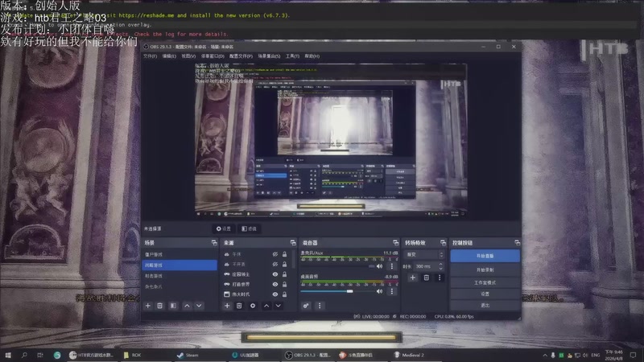The height and width of the screenshot is (362, 644).
Task: Move the selected scene up
Action: point(187,306)
